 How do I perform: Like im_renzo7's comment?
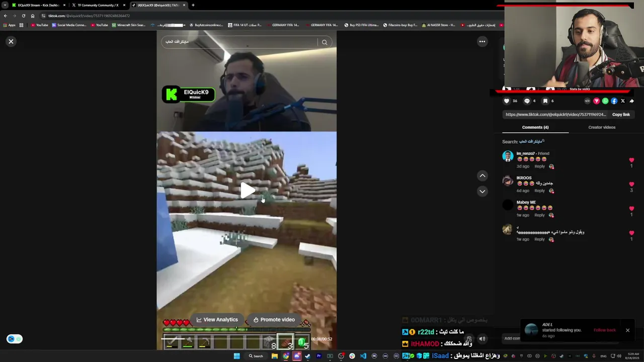tap(631, 160)
